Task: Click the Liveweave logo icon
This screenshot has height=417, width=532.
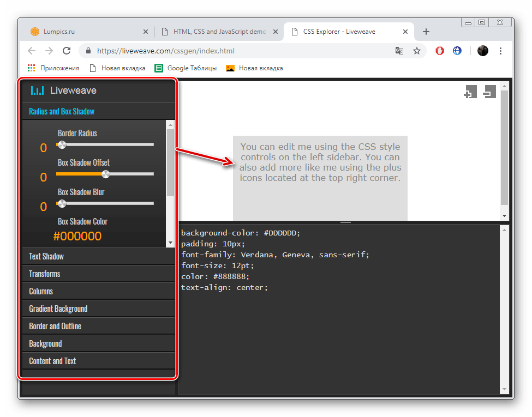Action: [37, 90]
